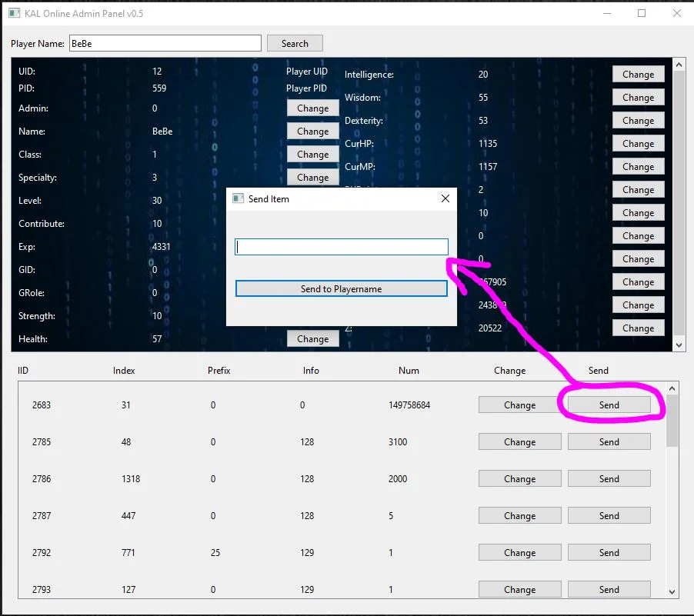The width and height of the screenshot is (694, 616).
Task: Click the Exp value 4331
Action: click(161, 247)
